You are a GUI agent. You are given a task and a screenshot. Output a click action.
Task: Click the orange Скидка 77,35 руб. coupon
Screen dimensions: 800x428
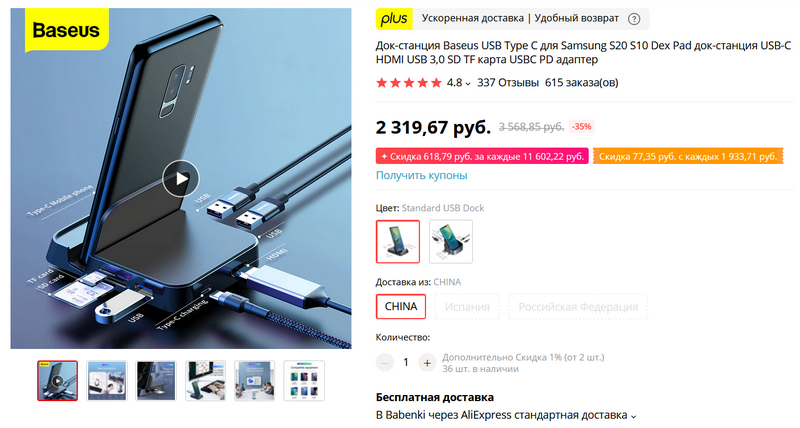click(688, 157)
